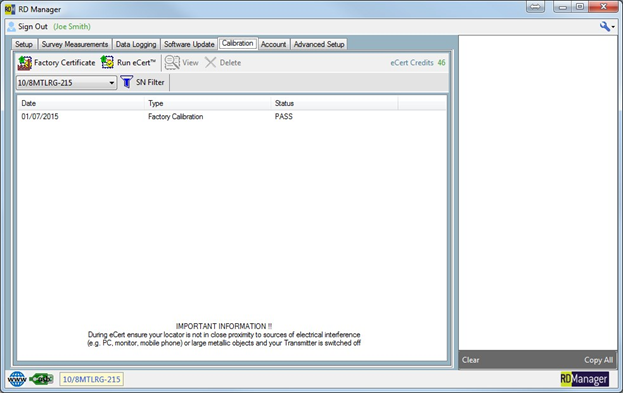The height and width of the screenshot is (393, 623).
Task: Sort by the Type column header
Action: point(207,103)
